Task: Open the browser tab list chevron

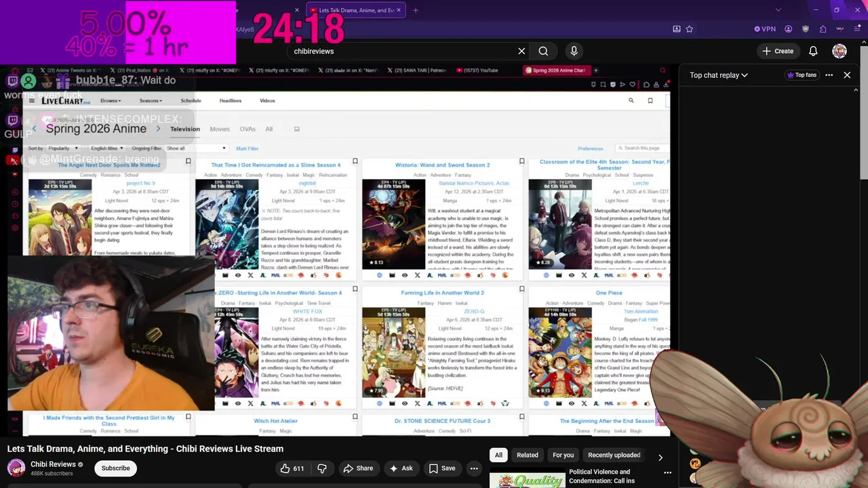Action: 778,10
